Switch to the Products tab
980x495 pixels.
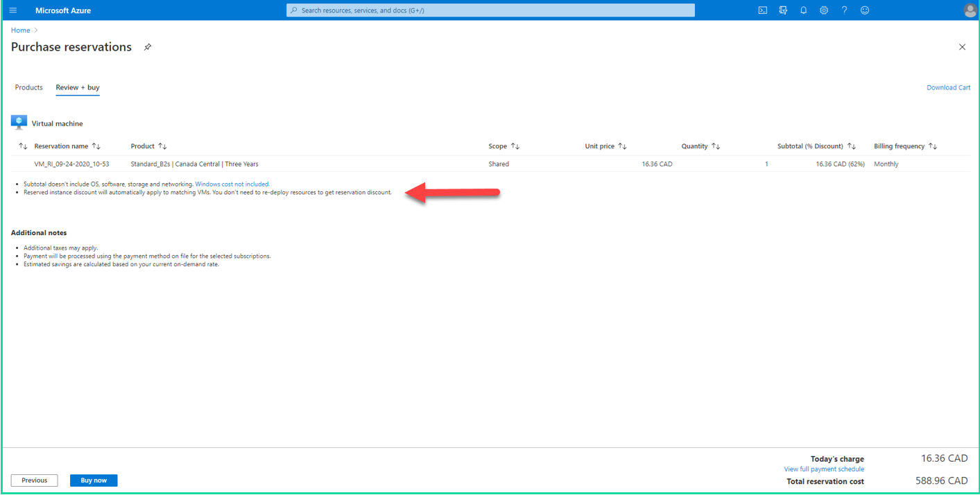tap(29, 87)
